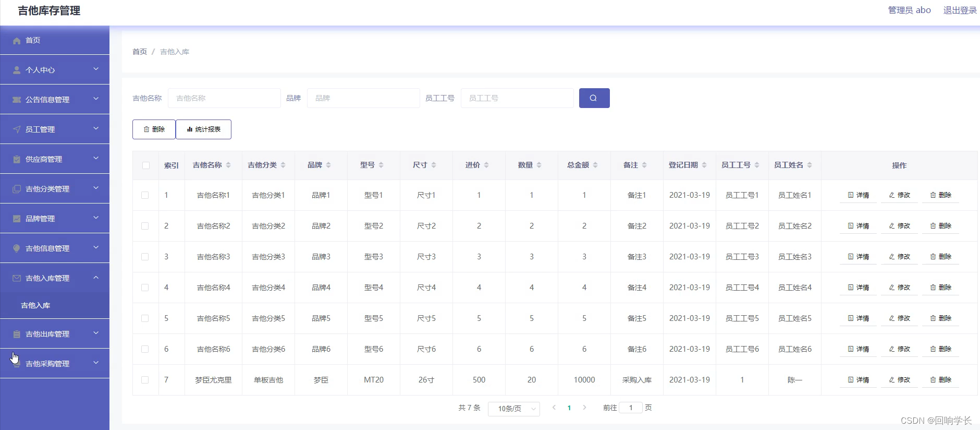Click the 统计报表 button
The height and width of the screenshot is (430, 980).
coord(203,129)
